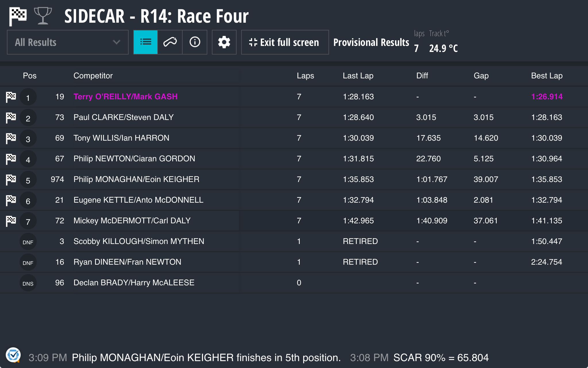Image resolution: width=588 pixels, height=368 pixels.
Task: Open settings gear menu
Action: point(224,42)
